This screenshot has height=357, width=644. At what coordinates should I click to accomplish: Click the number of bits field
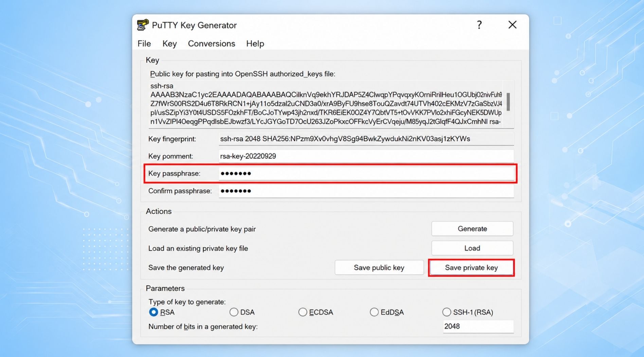coord(478,326)
